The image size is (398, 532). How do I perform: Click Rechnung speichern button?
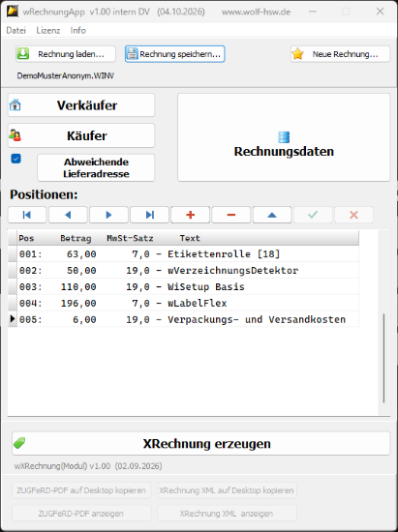coord(175,54)
